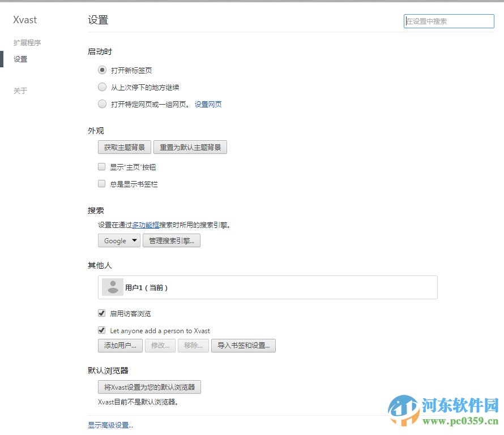Click the 管理搜索引擎 button
This screenshot has height=435, width=504.
pos(171,240)
